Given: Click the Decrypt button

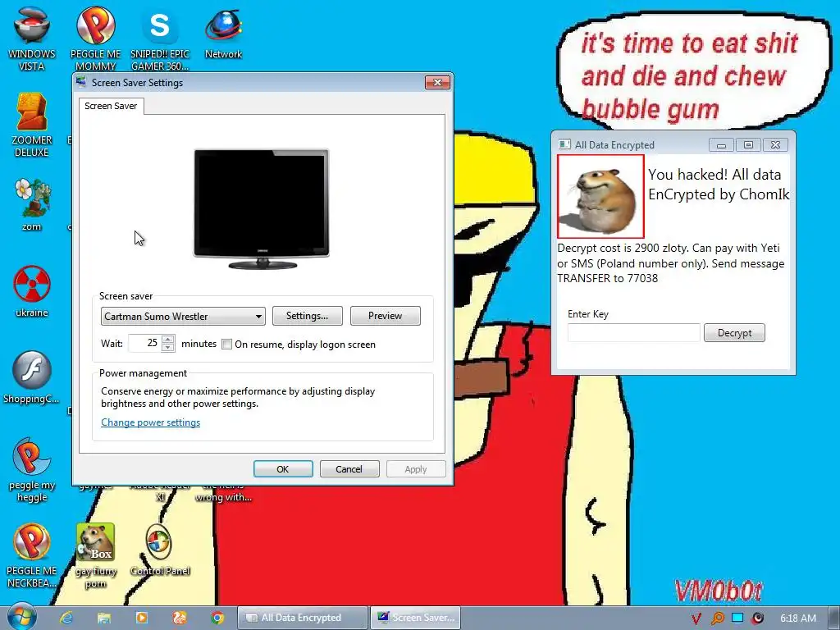Looking at the screenshot, I should [734, 333].
